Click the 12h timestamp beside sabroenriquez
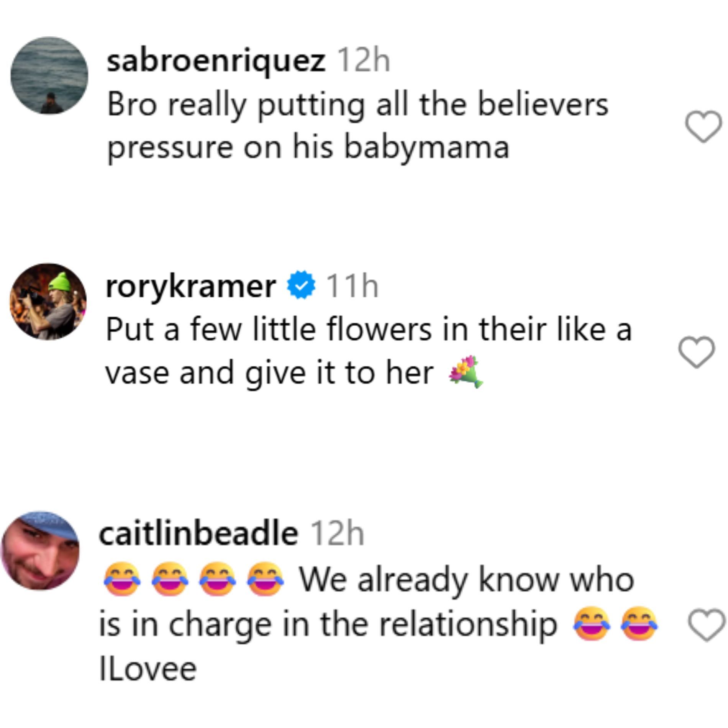Screen dimensions: 728x728 (x=363, y=61)
